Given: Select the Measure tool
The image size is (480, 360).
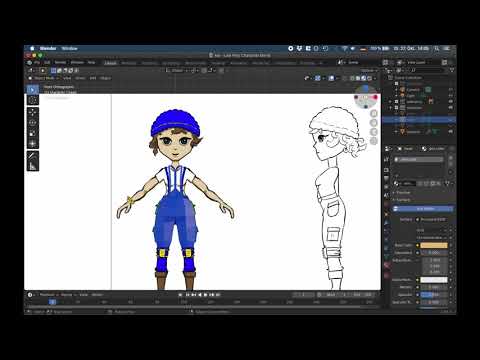Looking at the screenshot, I should [x=33, y=166].
